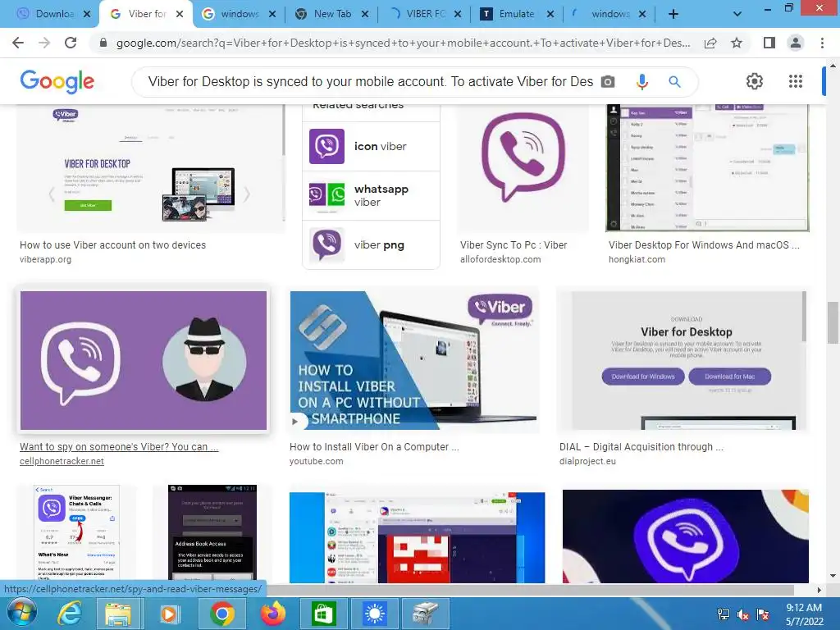Switch to the New Tab tab
The width and height of the screenshot is (840, 630).
click(x=331, y=14)
